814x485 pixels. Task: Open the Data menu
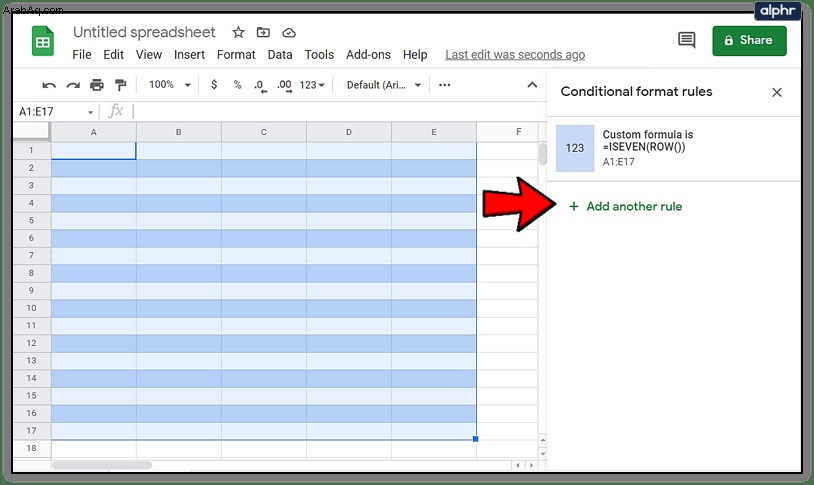coord(280,55)
